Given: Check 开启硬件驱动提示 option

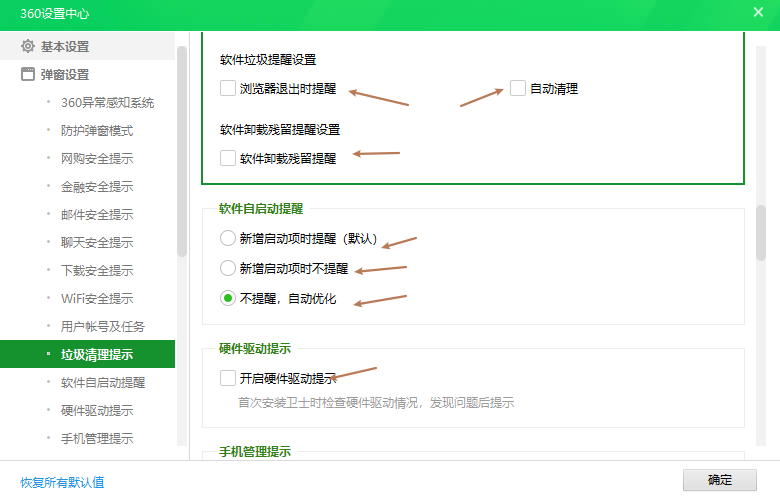Looking at the screenshot, I should 228,378.
